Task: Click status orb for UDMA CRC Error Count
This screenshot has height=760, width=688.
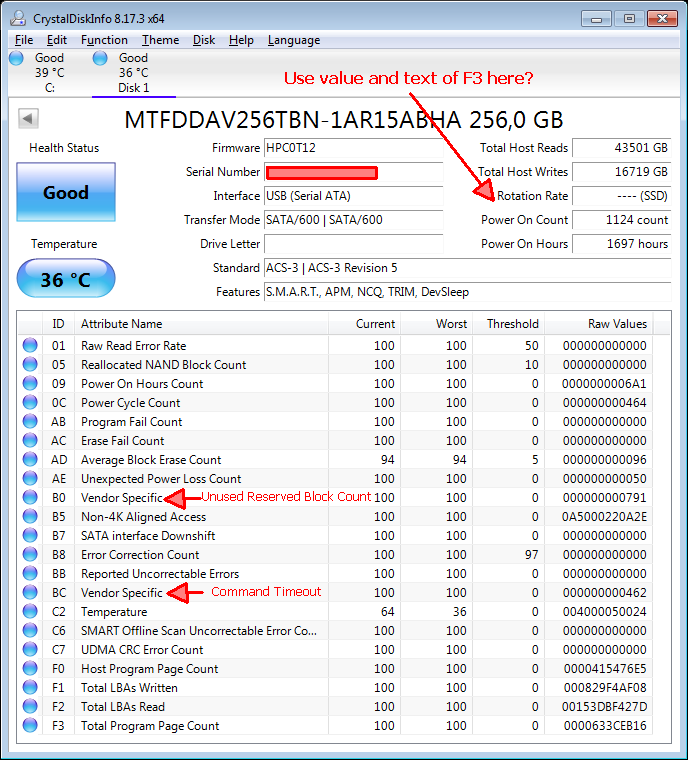Action: click(29, 650)
